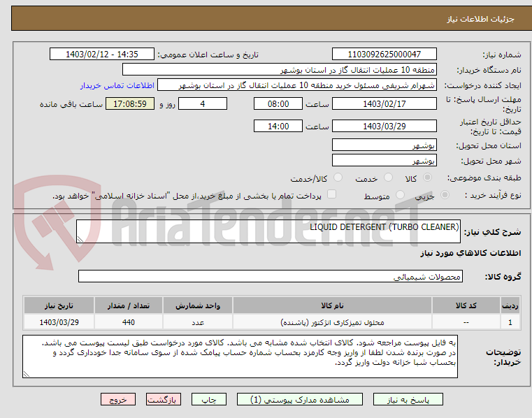
Task: Click the جزئیات اطلاعات نیاز header title
Action: click(x=480, y=19)
